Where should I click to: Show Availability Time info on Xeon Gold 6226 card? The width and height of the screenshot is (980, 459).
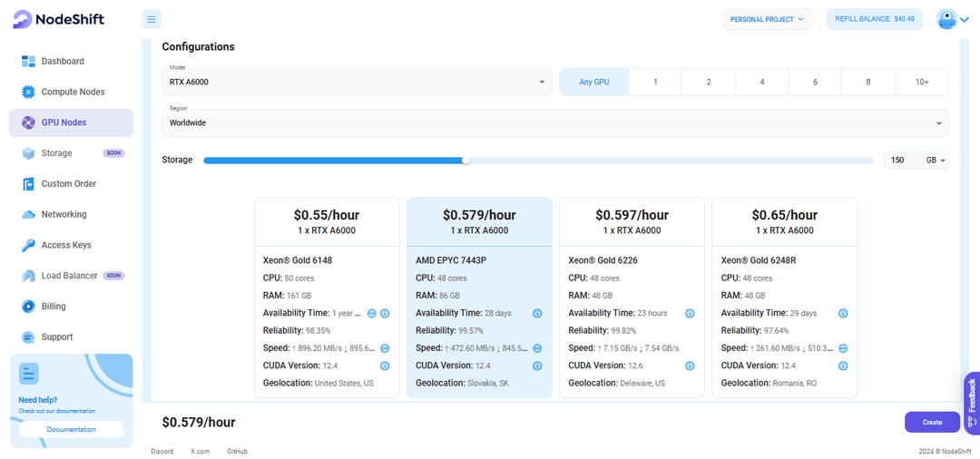coord(690,313)
